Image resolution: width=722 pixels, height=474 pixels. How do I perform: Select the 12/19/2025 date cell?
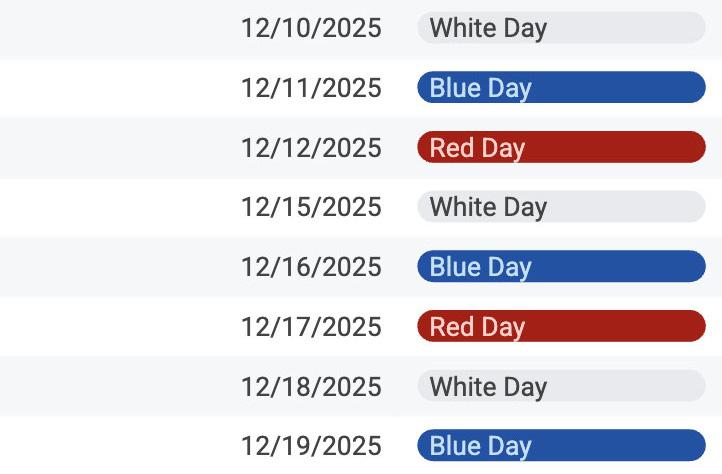click(311, 446)
